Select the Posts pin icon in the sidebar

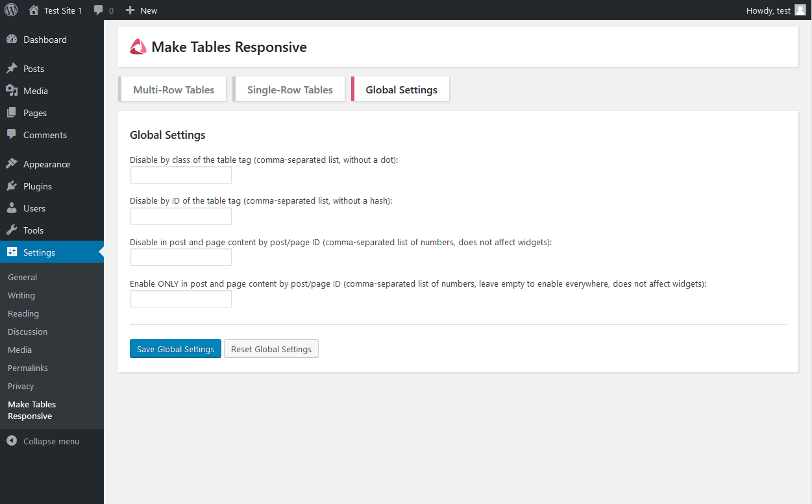pos(13,68)
